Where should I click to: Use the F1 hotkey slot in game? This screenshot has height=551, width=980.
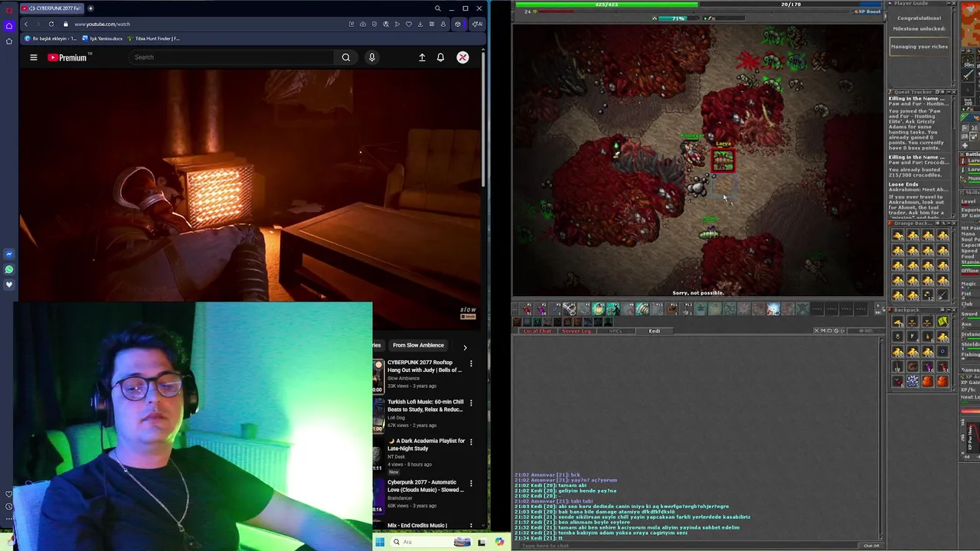[526, 308]
